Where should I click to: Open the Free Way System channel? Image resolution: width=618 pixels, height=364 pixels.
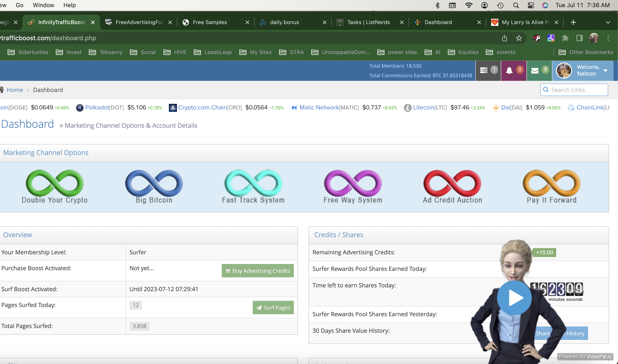353,186
